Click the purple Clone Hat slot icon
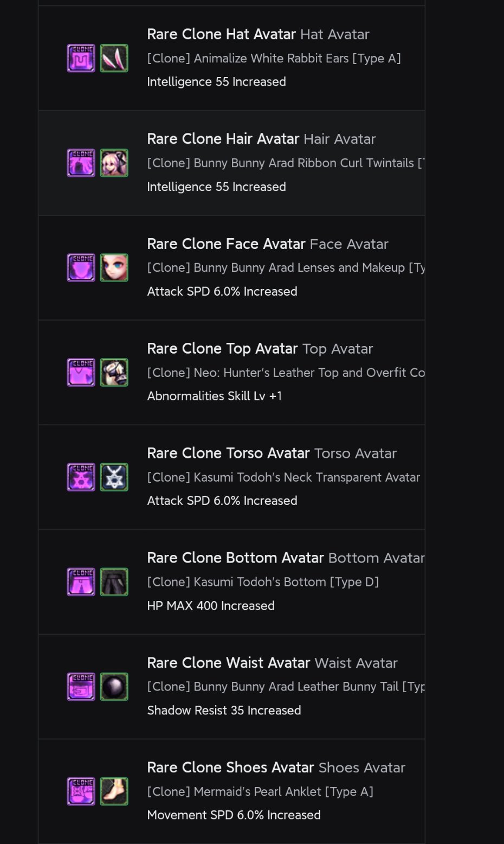The height and width of the screenshot is (844, 504). (x=81, y=58)
